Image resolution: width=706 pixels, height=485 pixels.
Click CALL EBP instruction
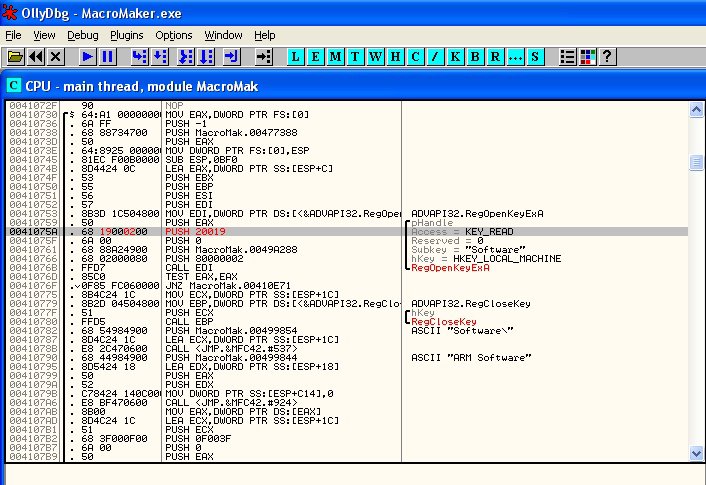coord(189,322)
